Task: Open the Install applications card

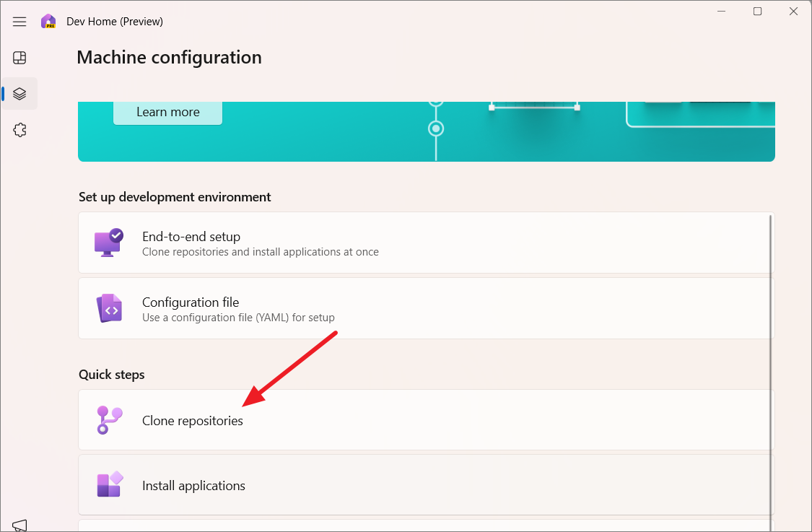Action: point(426,485)
